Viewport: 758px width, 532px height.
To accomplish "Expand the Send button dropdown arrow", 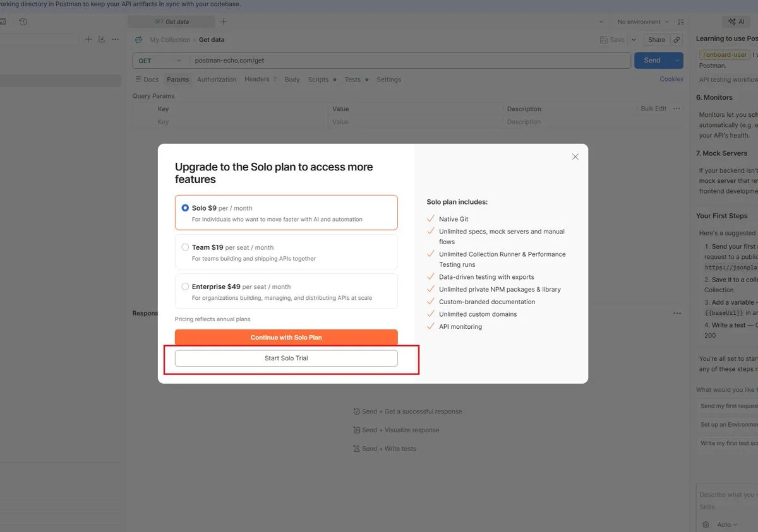I will point(678,61).
